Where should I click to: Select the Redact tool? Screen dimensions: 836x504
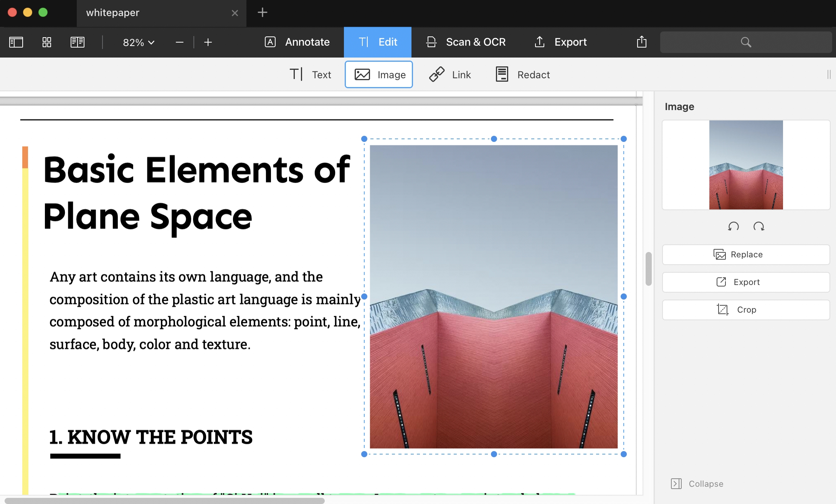pos(522,74)
